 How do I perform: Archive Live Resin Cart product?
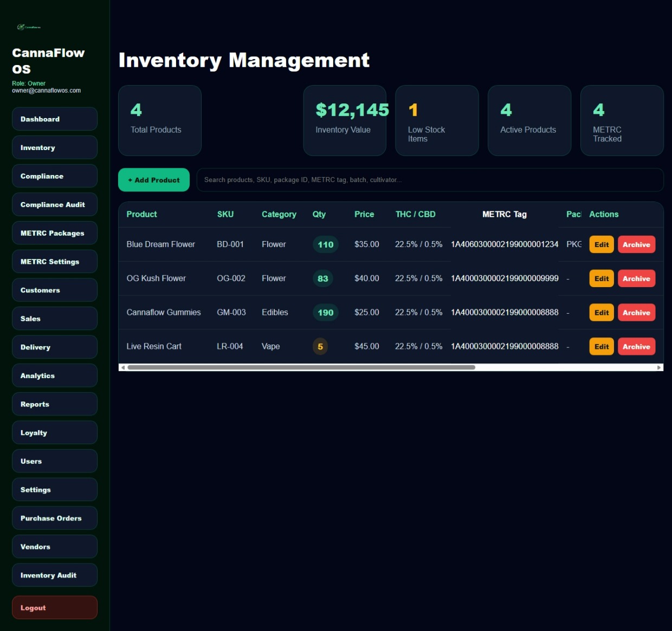pyautogui.click(x=637, y=347)
